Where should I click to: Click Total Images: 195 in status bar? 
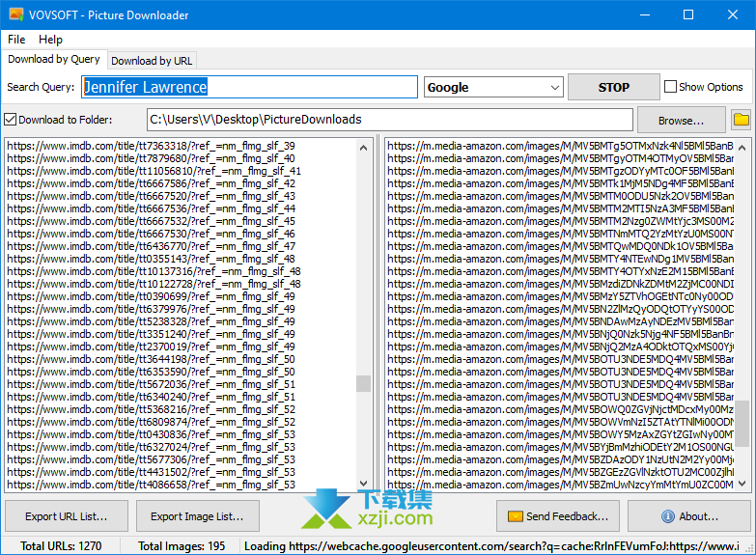pyautogui.click(x=182, y=546)
